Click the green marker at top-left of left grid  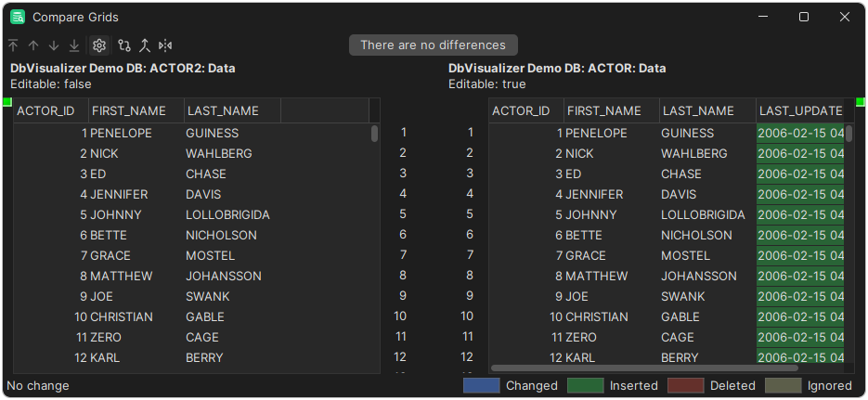(x=7, y=102)
